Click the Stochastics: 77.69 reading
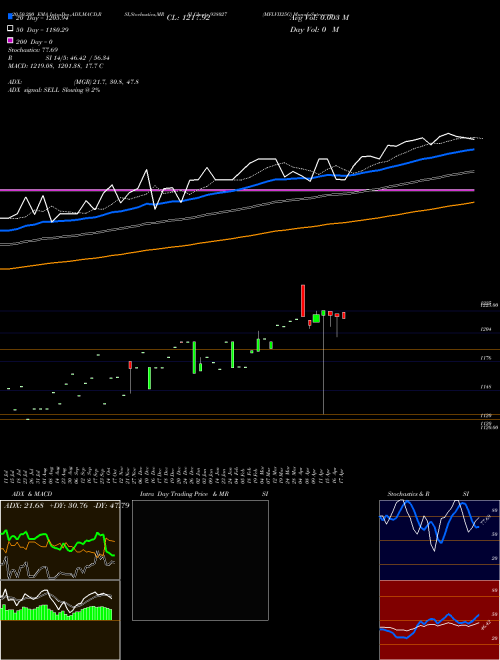 [33, 50]
